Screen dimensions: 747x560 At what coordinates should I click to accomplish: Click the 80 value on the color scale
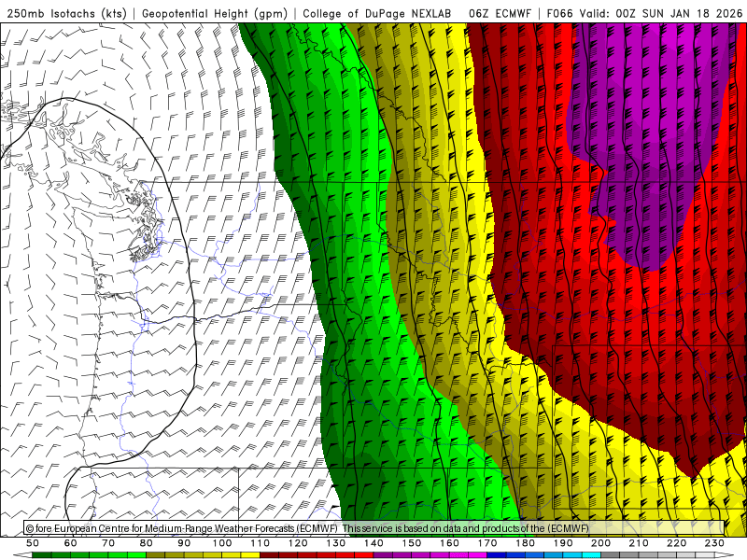pyautogui.click(x=147, y=543)
